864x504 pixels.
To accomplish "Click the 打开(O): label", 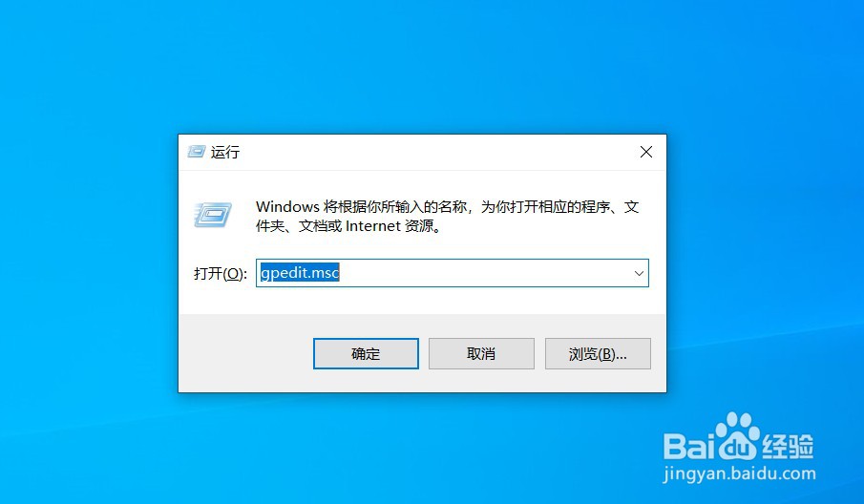I will click(220, 273).
